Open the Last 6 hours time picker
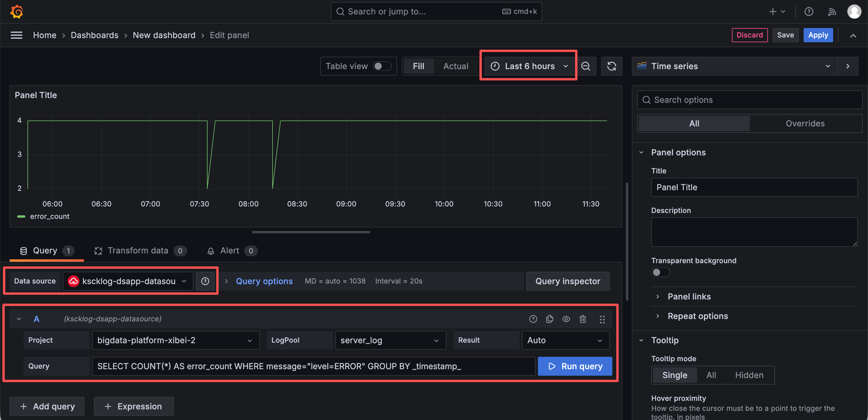Image resolution: width=868 pixels, height=420 pixels. tap(529, 66)
